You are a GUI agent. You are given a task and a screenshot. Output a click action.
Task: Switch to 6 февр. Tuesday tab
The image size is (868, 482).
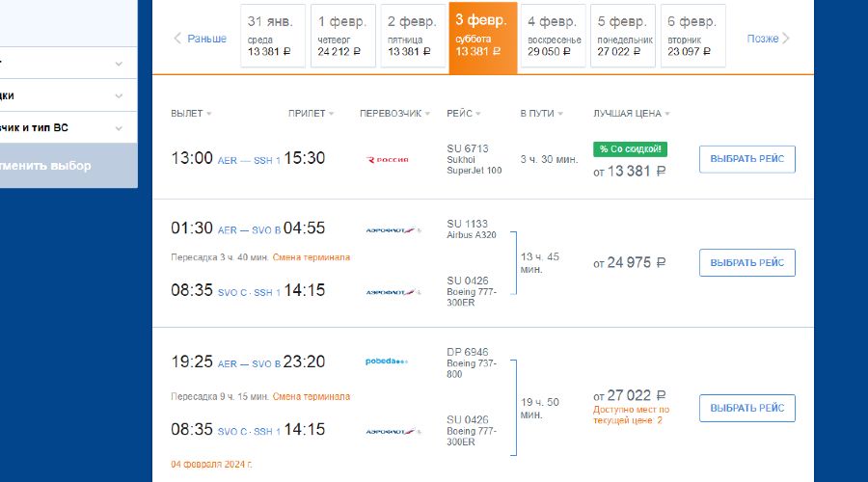(692, 37)
